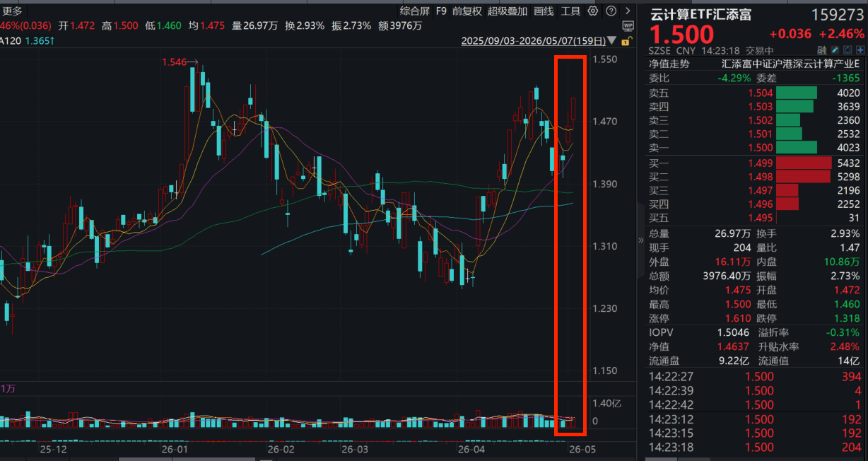Click the WP monitor icon above the chart
The width and height of the screenshot is (868, 461).
628,26
